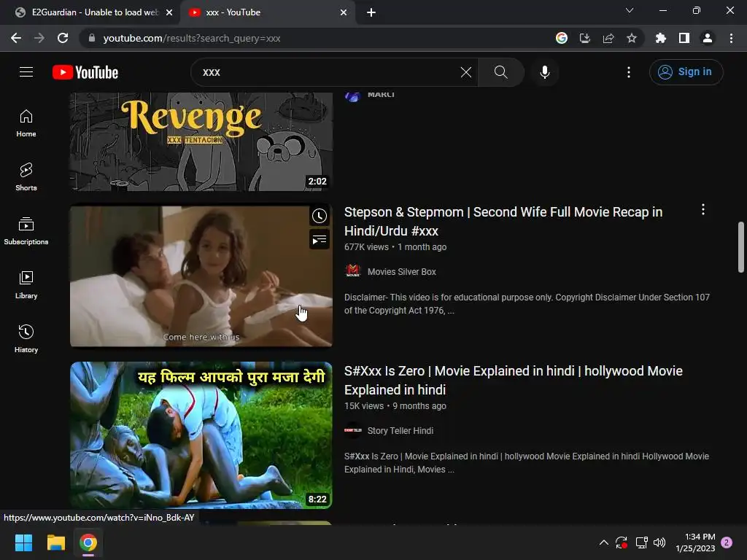Clear the search box with the X
This screenshot has width=747, height=560.
coord(466,72)
